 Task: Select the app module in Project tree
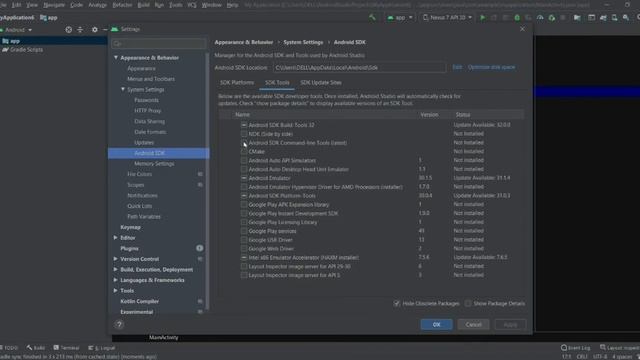click(11, 41)
